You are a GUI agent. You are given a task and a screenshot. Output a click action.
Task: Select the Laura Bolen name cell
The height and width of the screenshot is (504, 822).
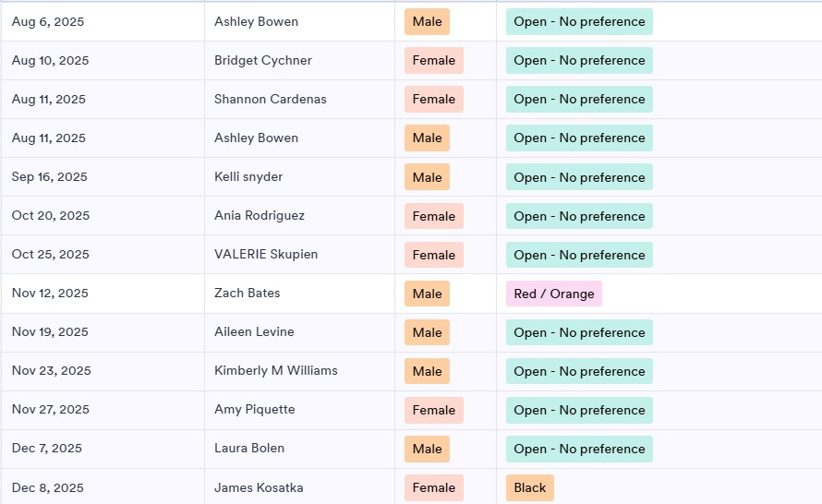coord(248,449)
